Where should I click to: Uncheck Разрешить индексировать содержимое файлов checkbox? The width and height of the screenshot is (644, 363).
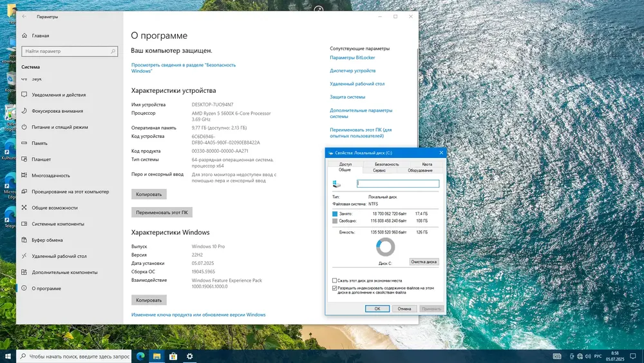pyautogui.click(x=334, y=288)
